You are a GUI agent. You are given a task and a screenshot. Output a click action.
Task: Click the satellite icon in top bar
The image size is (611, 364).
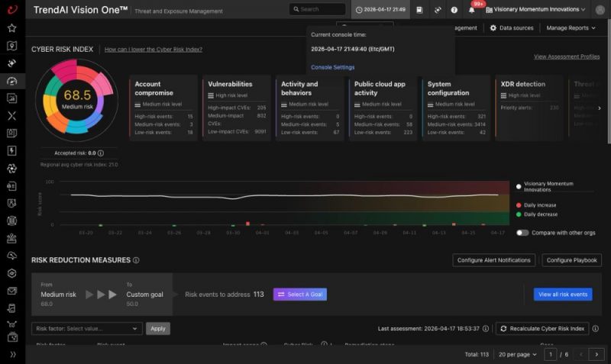tap(438, 10)
